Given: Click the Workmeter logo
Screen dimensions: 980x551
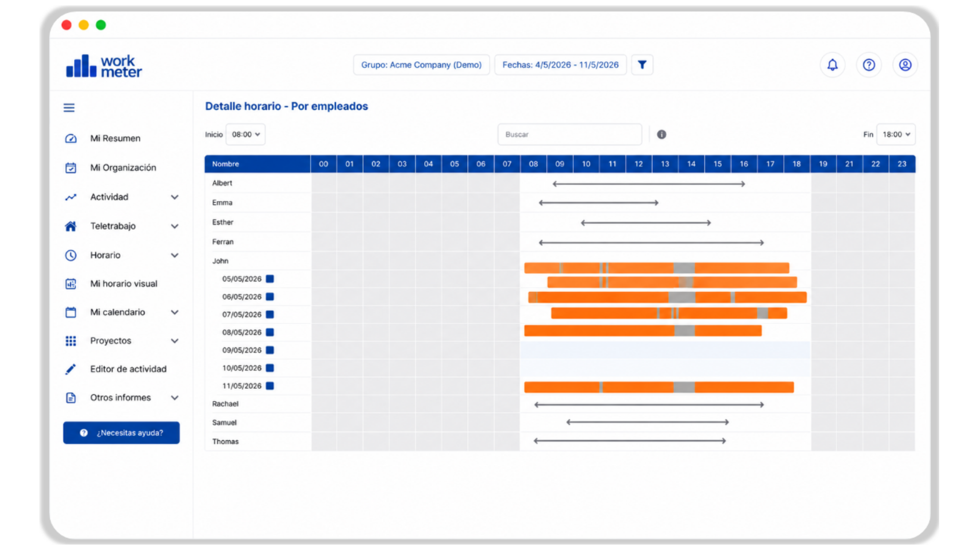Looking at the screenshot, I should click(x=104, y=66).
